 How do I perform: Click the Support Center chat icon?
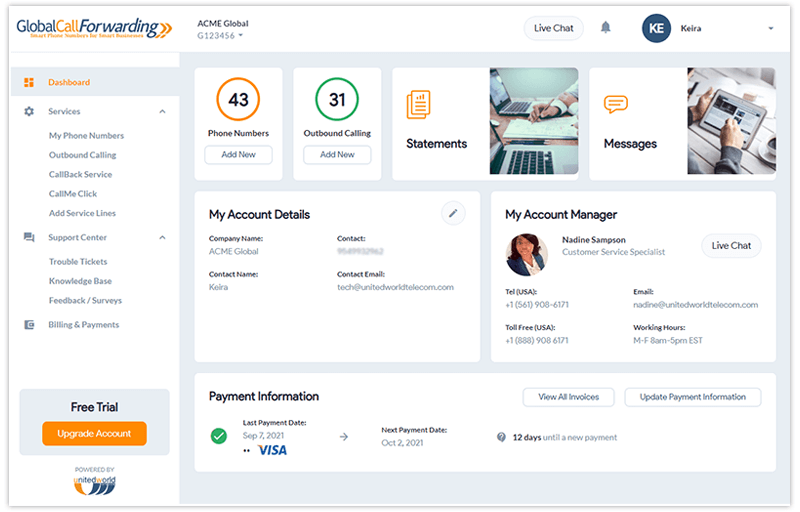(x=29, y=237)
